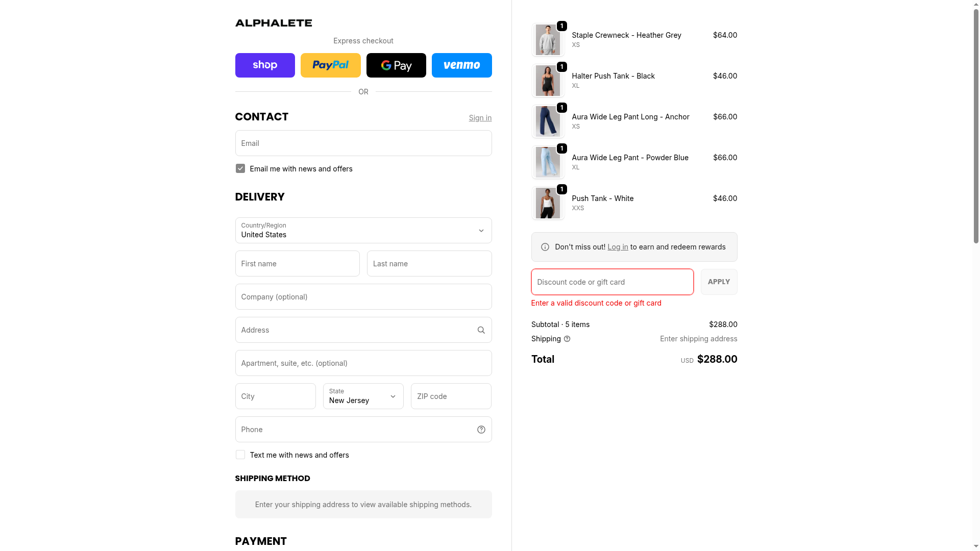Pay using Venmo button
This screenshot has width=980, height=551.
pyautogui.click(x=461, y=65)
